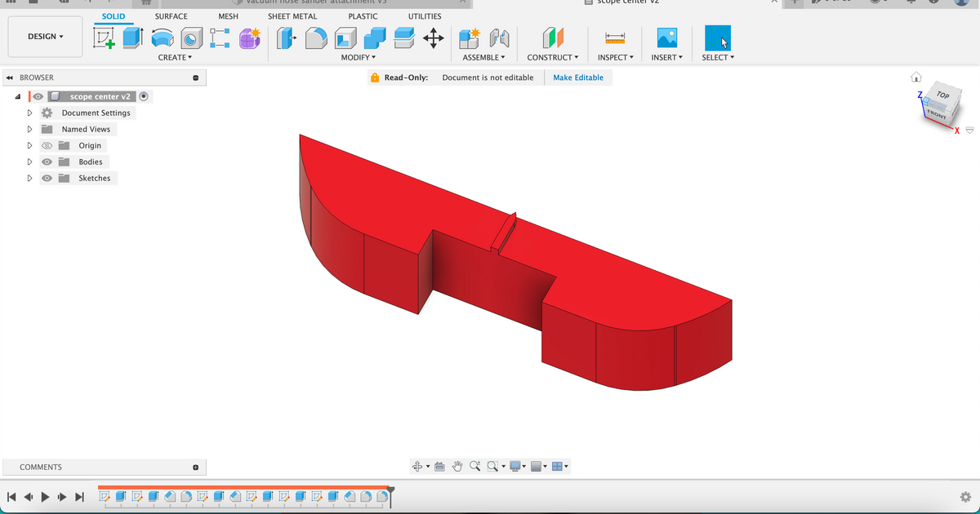This screenshot has height=514, width=980.
Task: Click the Hole tool icon
Action: coord(190,38)
